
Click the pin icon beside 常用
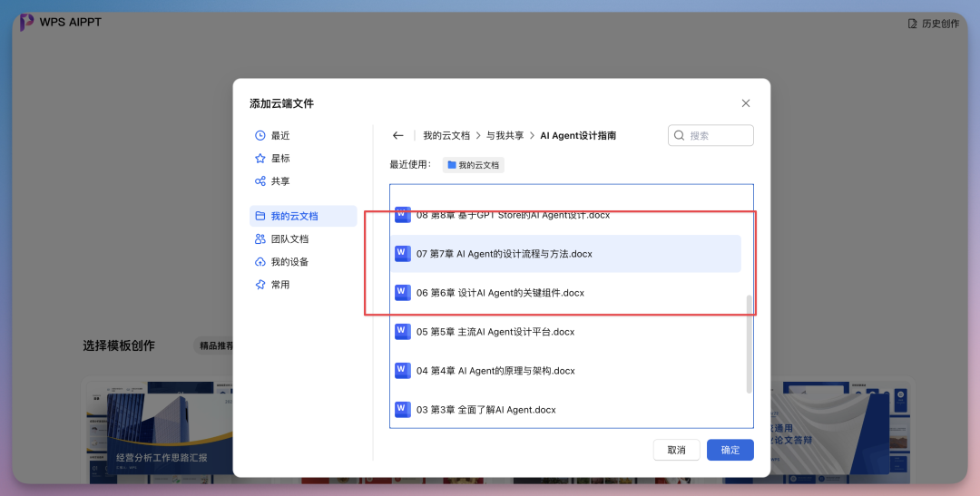click(x=260, y=284)
